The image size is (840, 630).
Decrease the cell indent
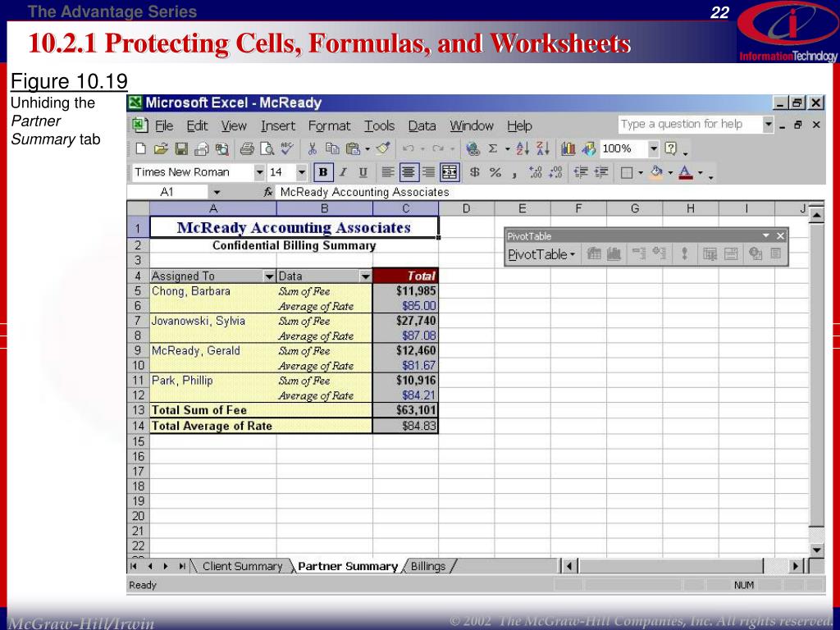[x=581, y=172]
